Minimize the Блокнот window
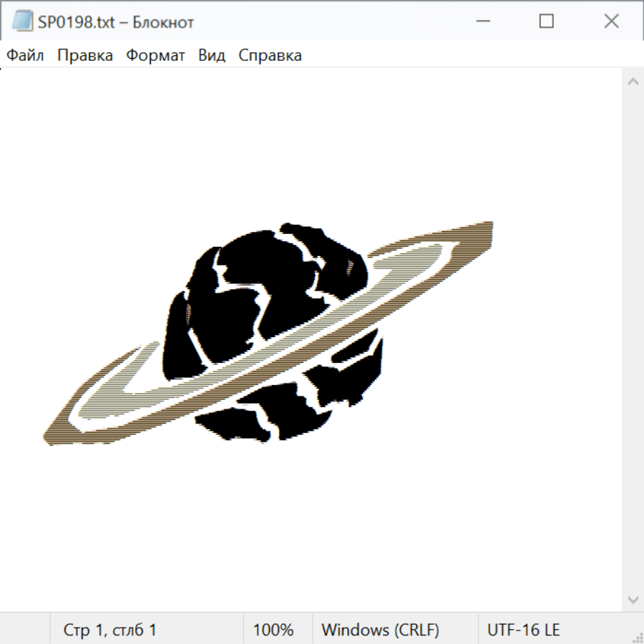The height and width of the screenshot is (644, 644). (x=482, y=21)
